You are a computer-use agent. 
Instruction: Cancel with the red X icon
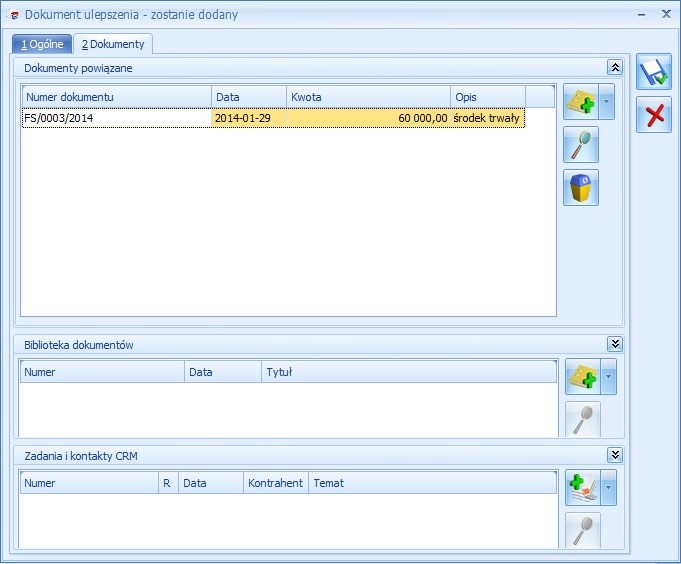pyautogui.click(x=654, y=115)
